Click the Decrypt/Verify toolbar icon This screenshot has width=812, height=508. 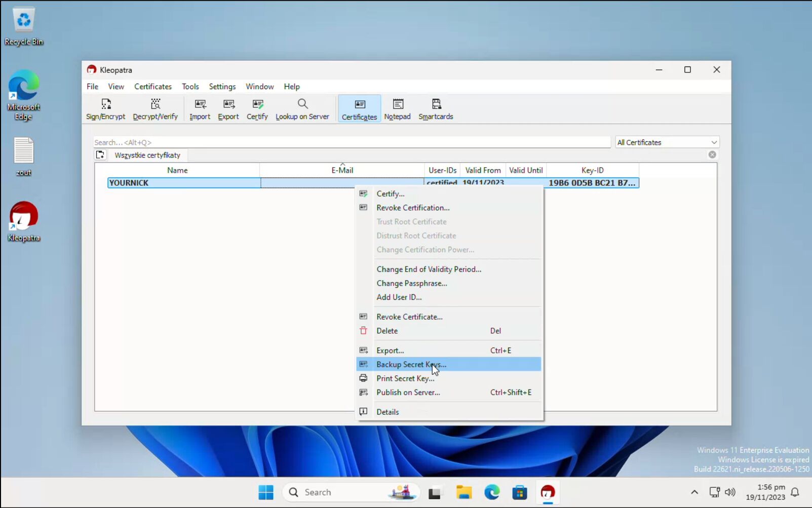tap(155, 109)
